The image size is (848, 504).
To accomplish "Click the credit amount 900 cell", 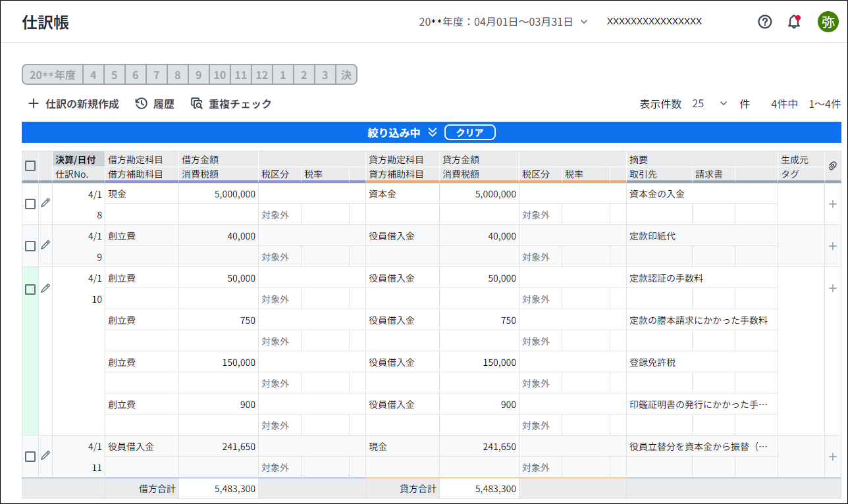I will pos(479,405).
